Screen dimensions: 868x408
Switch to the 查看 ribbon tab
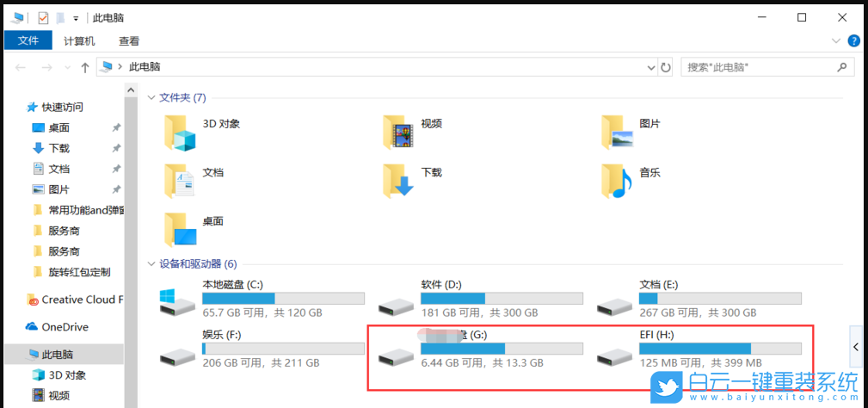(129, 40)
